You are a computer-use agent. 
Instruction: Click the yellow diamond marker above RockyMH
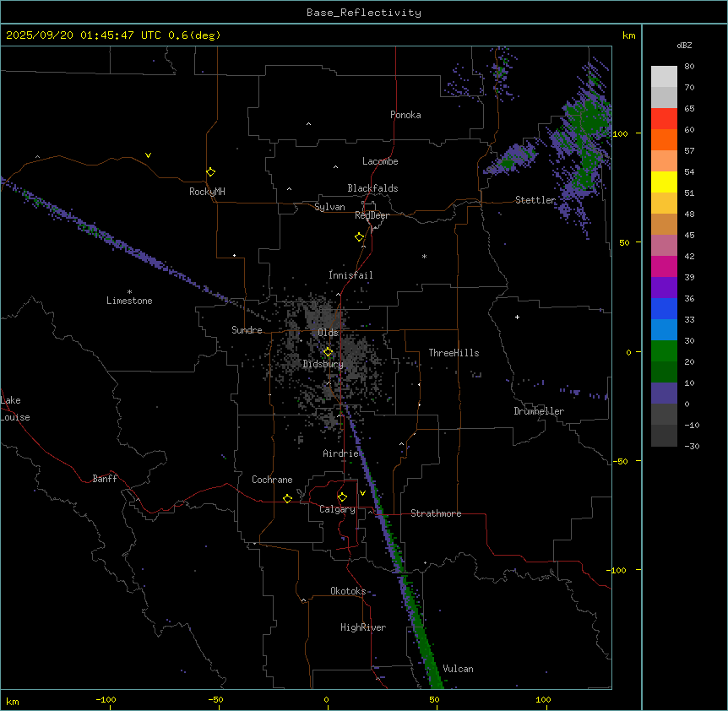pyautogui.click(x=210, y=171)
